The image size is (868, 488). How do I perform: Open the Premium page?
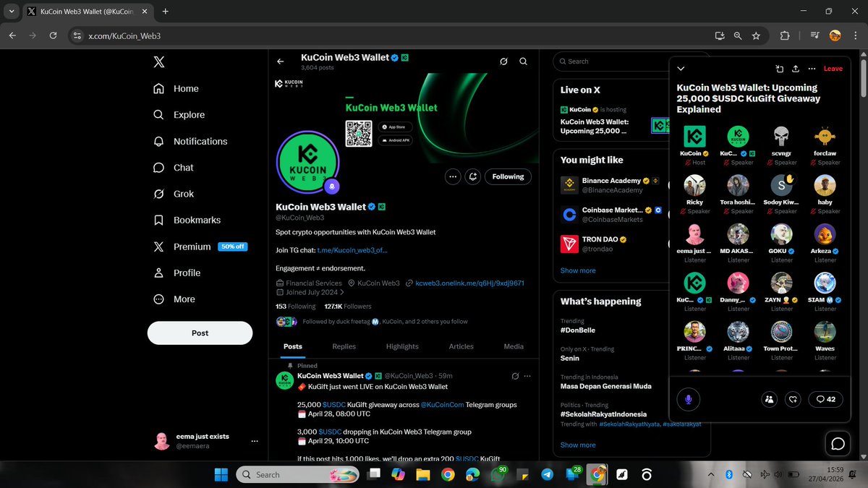200,247
